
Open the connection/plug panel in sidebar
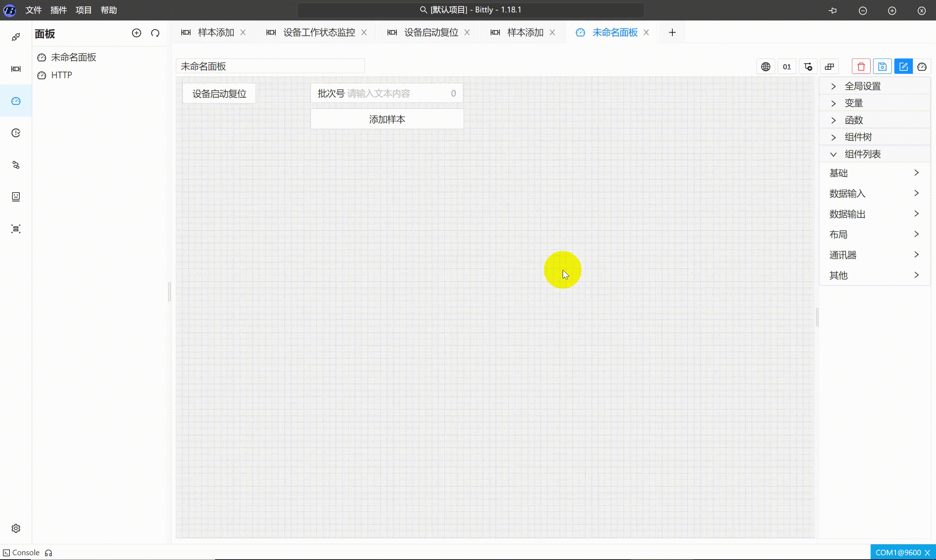(x=15, y=37)
